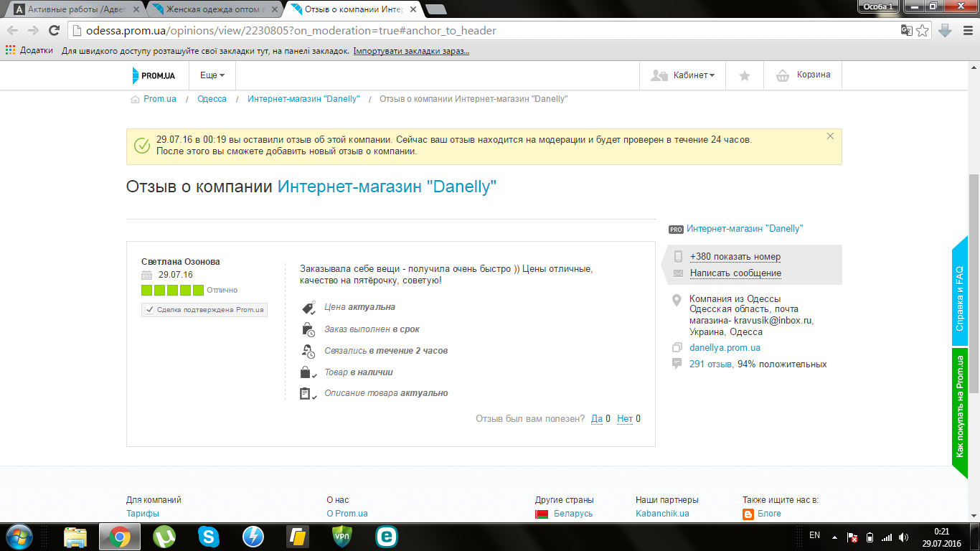Click the location pin icon in sidebar
Screen dimensions: 980x551
[677, 300]
